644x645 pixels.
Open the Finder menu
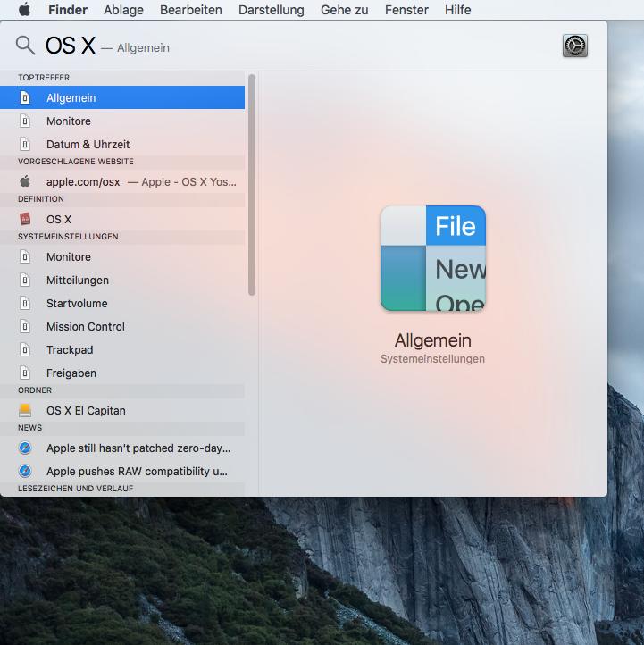click(x=68, y=10)
